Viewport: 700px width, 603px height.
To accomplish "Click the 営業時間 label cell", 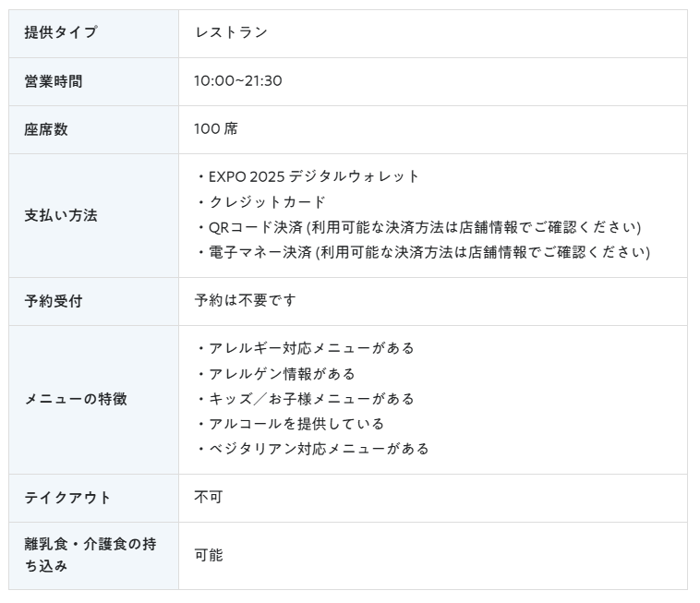I will tap(54, 81).
